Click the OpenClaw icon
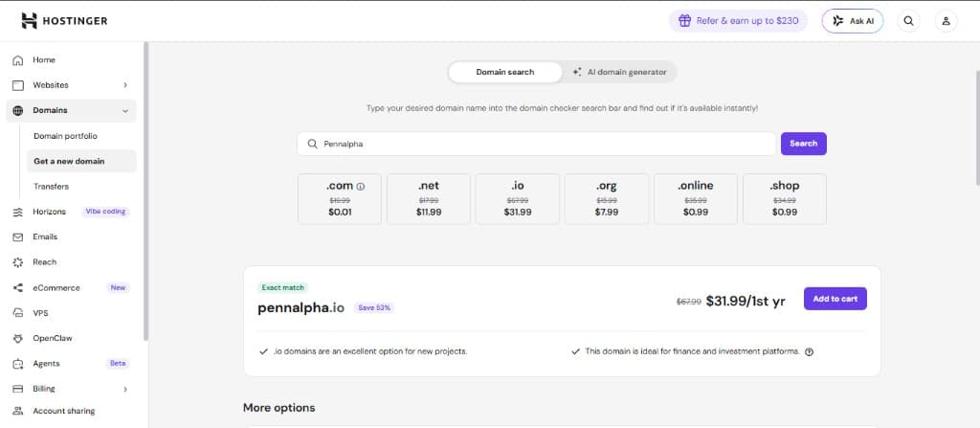The width and height of the screenshot is (980, 428). [x=18, y=338]
